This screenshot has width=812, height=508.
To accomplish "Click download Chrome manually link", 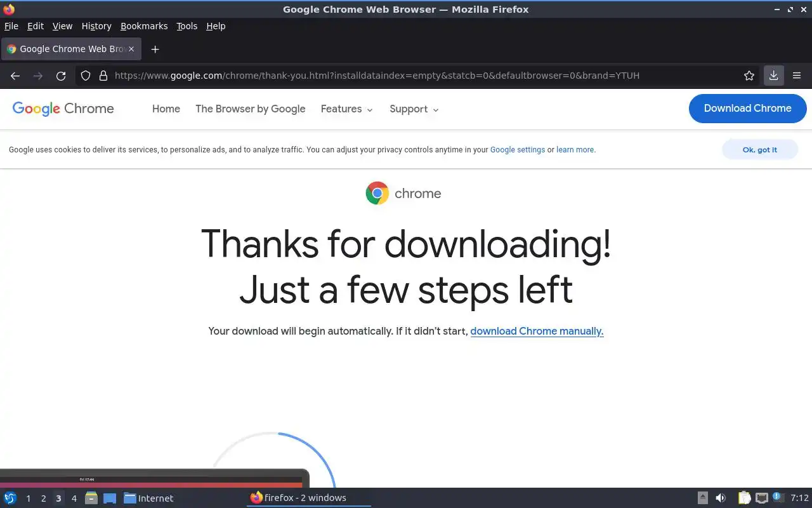I will 537,331.
